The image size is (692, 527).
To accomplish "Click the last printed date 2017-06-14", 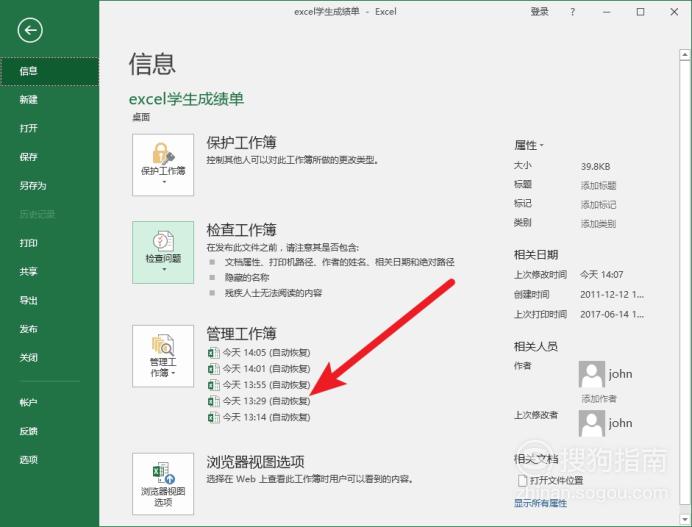I will pyautogui.click(x=612, y=314).
